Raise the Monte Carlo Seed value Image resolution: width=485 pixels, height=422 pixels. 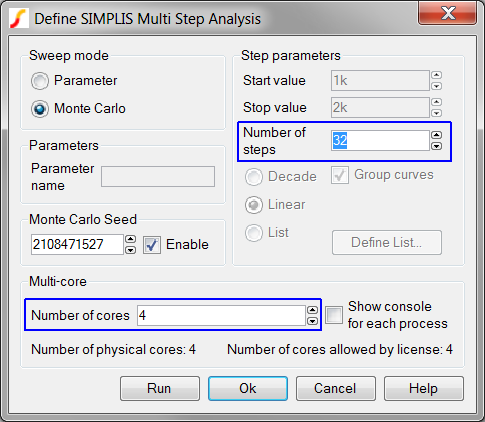[130, 239]
